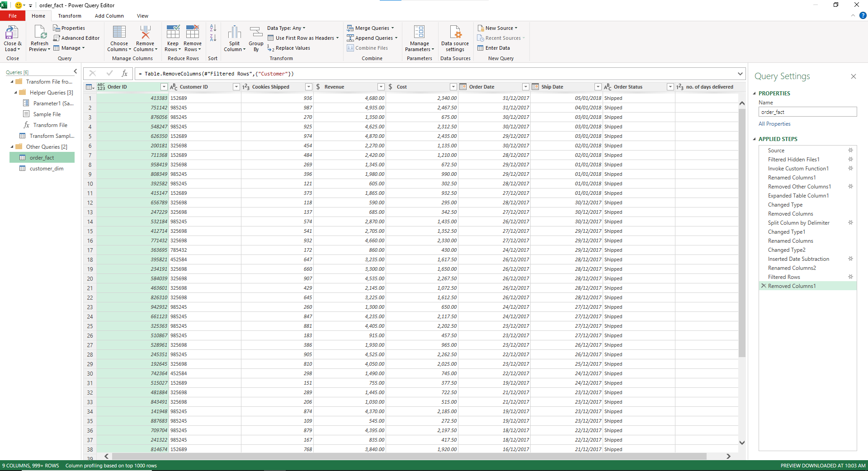Collapse the Helper Queries folder
This screenshot has height=471, width=868.
coord(16,93)
